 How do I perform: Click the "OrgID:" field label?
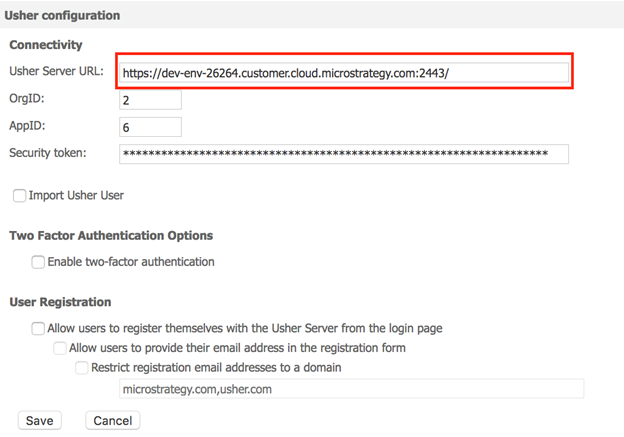click(27, 99)
